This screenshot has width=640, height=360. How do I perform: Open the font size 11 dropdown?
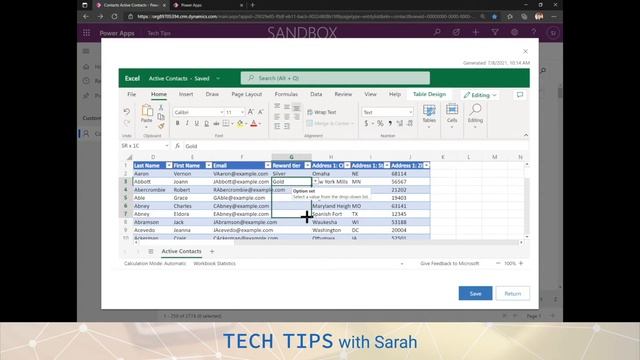pyautogui.click(x=242, y=112)
